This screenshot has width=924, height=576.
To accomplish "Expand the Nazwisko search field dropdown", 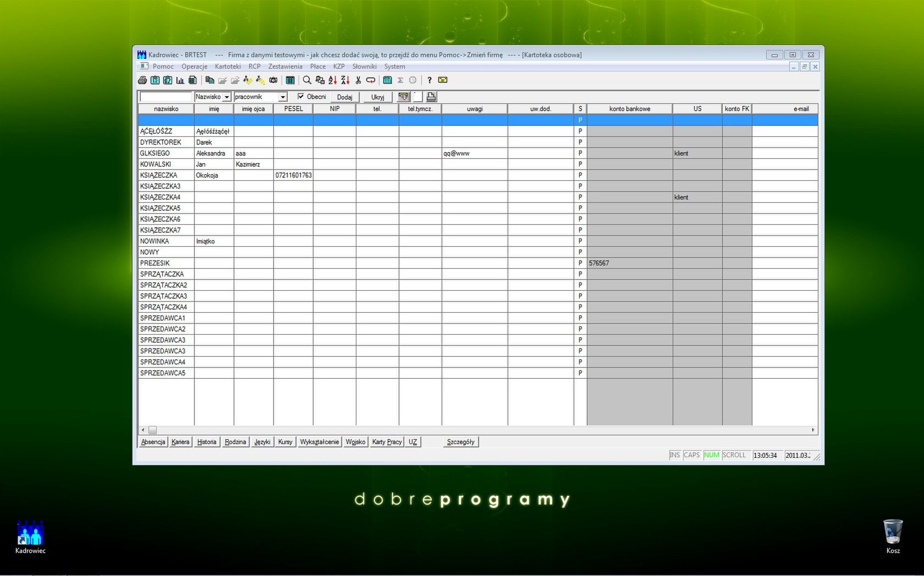I will pos(227,97).
